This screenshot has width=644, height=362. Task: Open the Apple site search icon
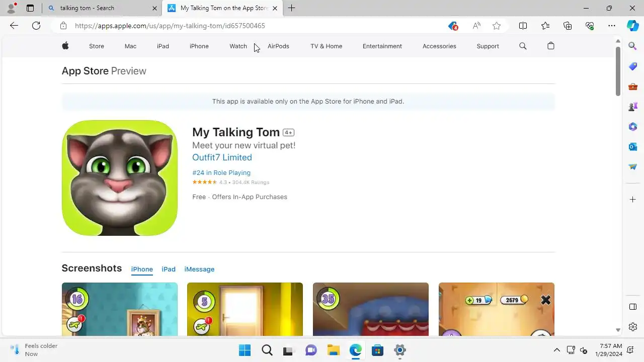[x=523, y=46]
